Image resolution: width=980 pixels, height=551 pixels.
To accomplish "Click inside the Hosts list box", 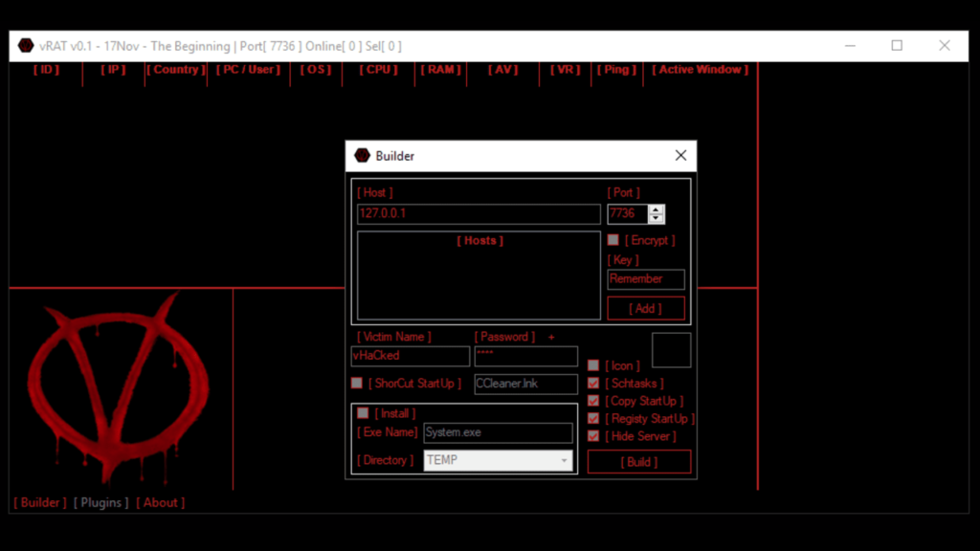I will pyautogui.click(x=479, y=275).
